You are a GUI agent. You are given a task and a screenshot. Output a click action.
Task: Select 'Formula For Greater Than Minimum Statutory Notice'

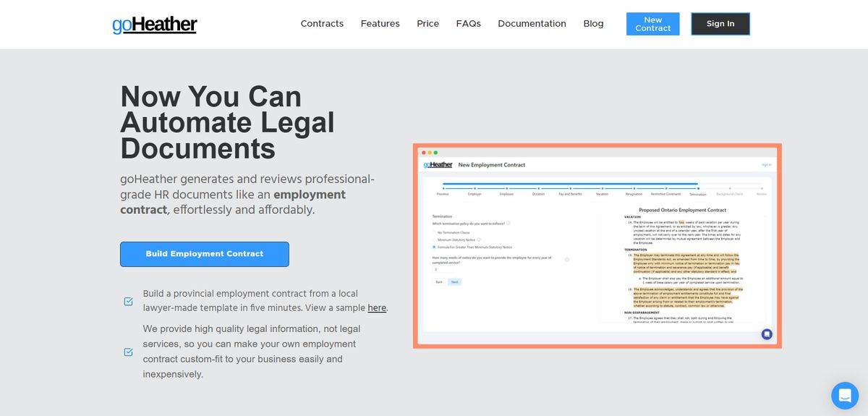pyautogui.click(x=435, y=247)
